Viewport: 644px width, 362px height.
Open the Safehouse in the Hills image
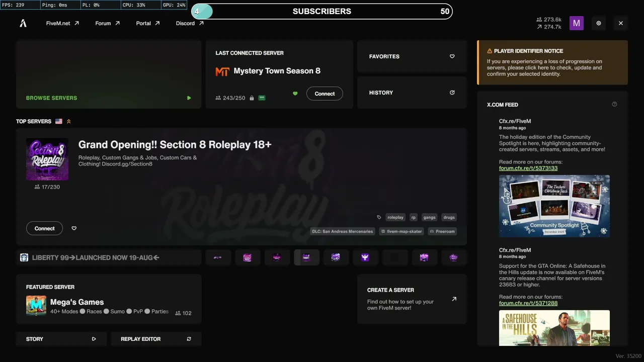(554, 328)
